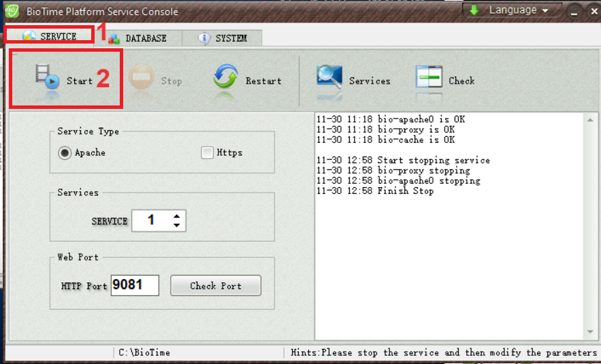601x364 pixels.
Task: Click the BioTime shield logo in title bar
Action: (12, 12)
